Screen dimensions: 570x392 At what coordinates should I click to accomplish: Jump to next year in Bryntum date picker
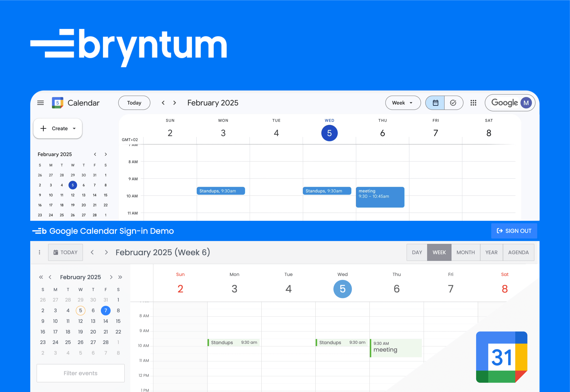click(x=120, y=277)
